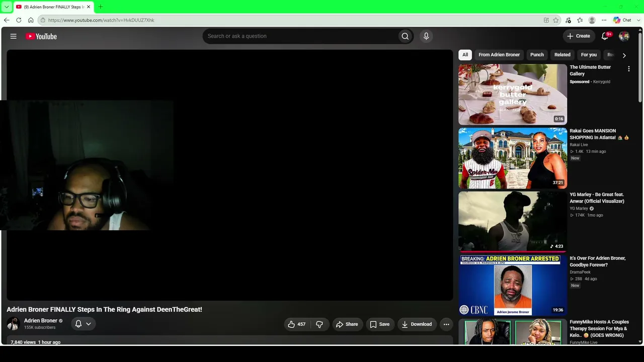Click the FunnyMike couples therapy thumbnail

pos(513,331)
